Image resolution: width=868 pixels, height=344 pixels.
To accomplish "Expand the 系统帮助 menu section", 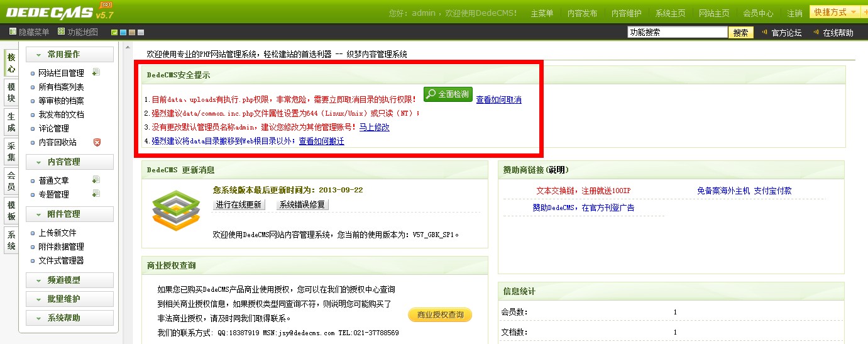I will click(70, 318).
